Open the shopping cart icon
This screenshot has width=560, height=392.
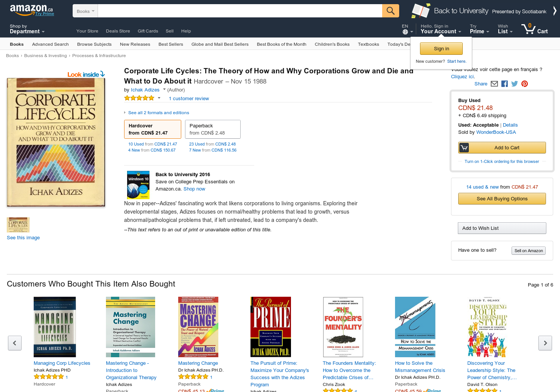(x=534, y=29)
